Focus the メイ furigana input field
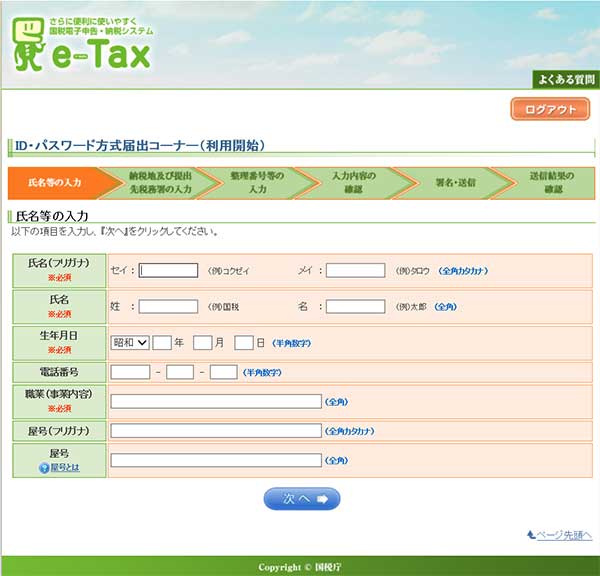Viewport: 600px width, 576px height. click(355, 270)
